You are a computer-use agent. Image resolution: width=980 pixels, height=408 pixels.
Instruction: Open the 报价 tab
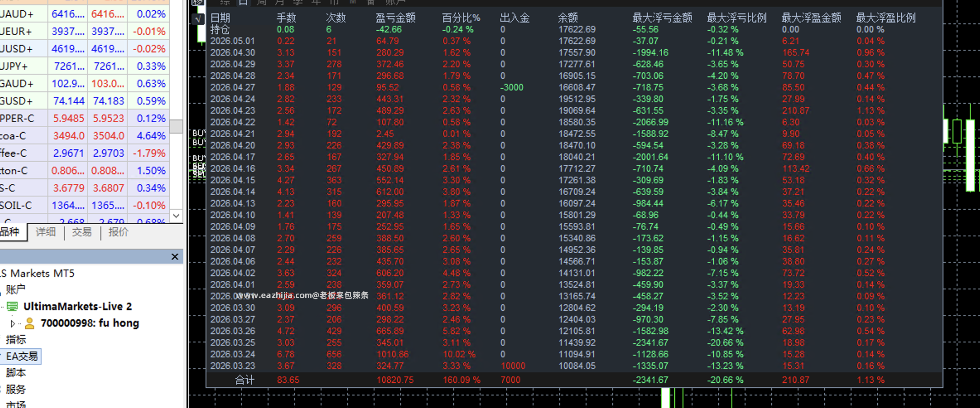(118, 232)
